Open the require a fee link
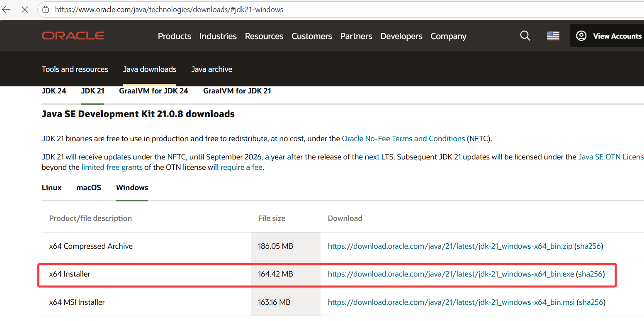This screenshot has width=644, height=321. point(241,167)
